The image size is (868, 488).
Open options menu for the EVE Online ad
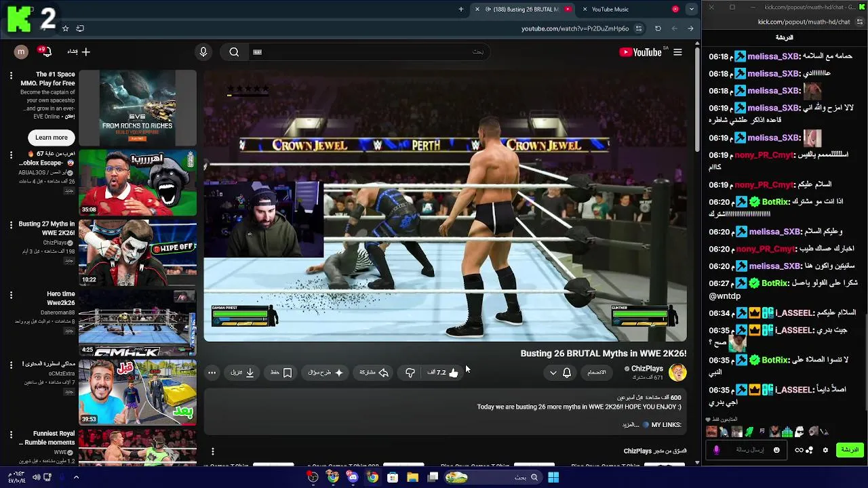11,75
